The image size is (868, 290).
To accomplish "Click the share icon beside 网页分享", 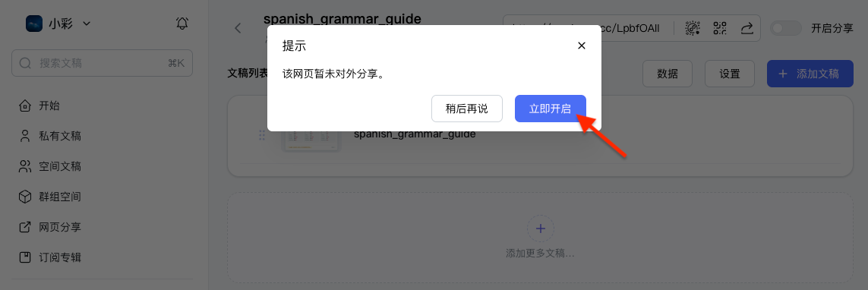I will click(25, 227).
